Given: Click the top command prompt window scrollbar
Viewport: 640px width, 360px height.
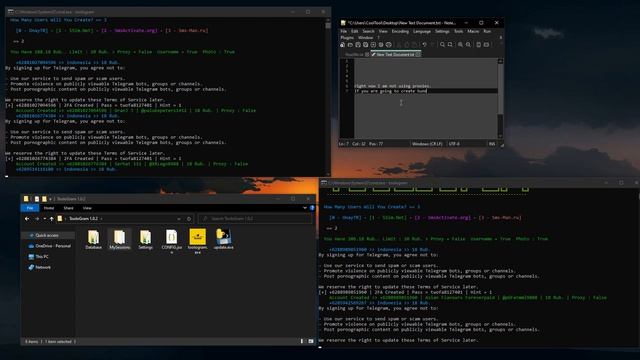Looking at the screenshot, I should (328, 97).
